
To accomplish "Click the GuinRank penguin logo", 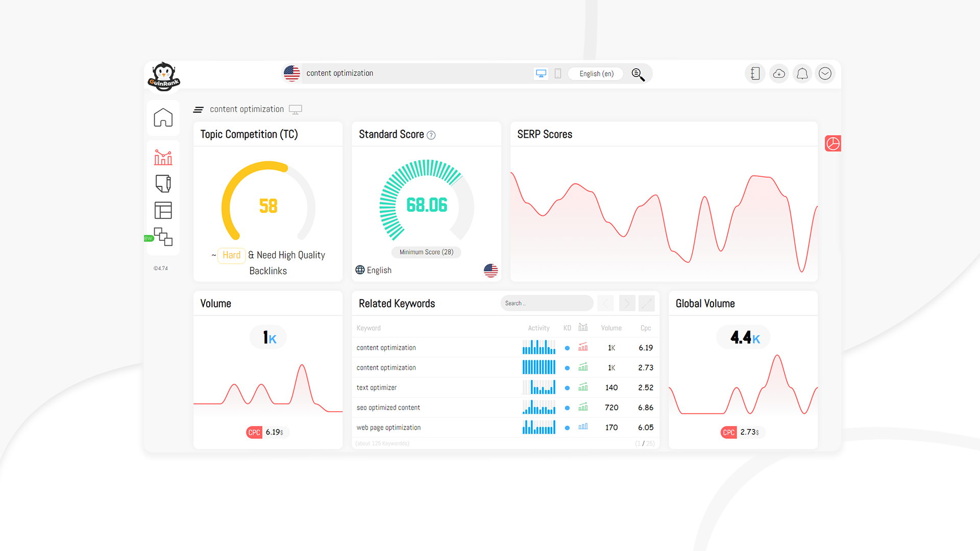I will pyautogui.click(x=164, y=77).
